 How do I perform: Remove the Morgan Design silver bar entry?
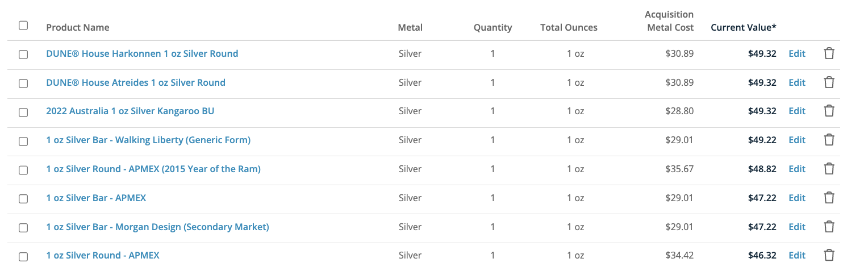pos(829,227)
